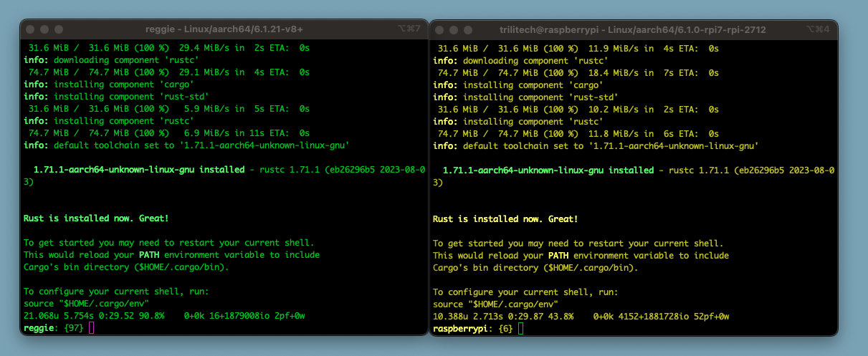Click the '29.1 MiB/s in 4s' line in reggie
Screen dimensions: 868x356
[169, 72]
